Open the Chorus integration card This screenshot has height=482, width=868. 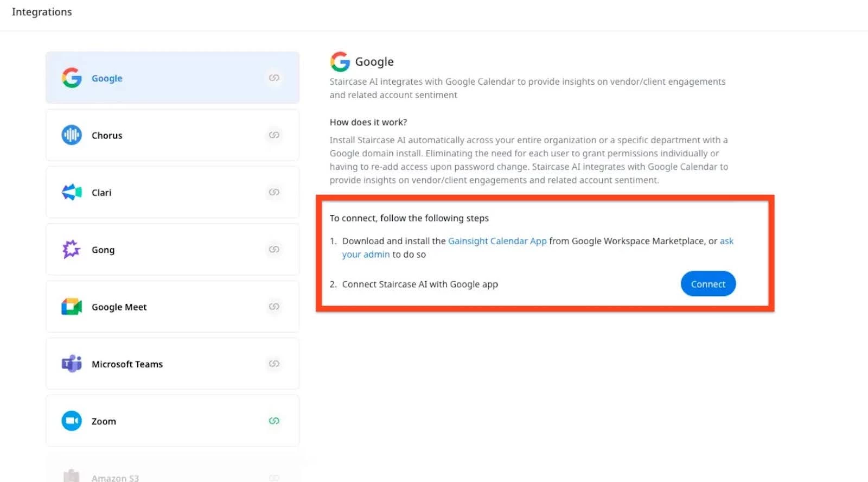(173, 135)
